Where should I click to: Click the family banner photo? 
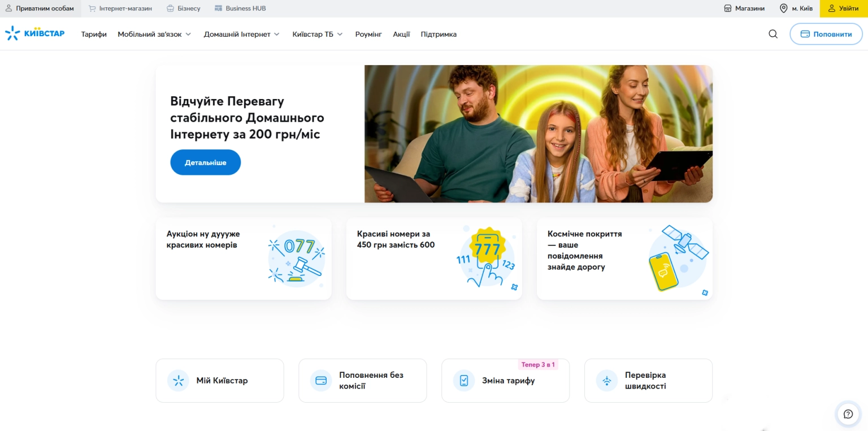[x=539, y=133]
